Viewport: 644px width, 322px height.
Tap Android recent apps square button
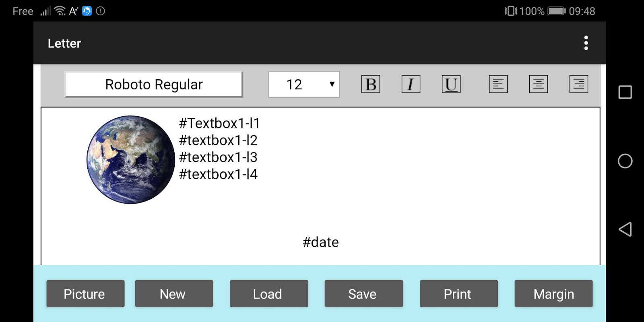[x=625, y=92]
